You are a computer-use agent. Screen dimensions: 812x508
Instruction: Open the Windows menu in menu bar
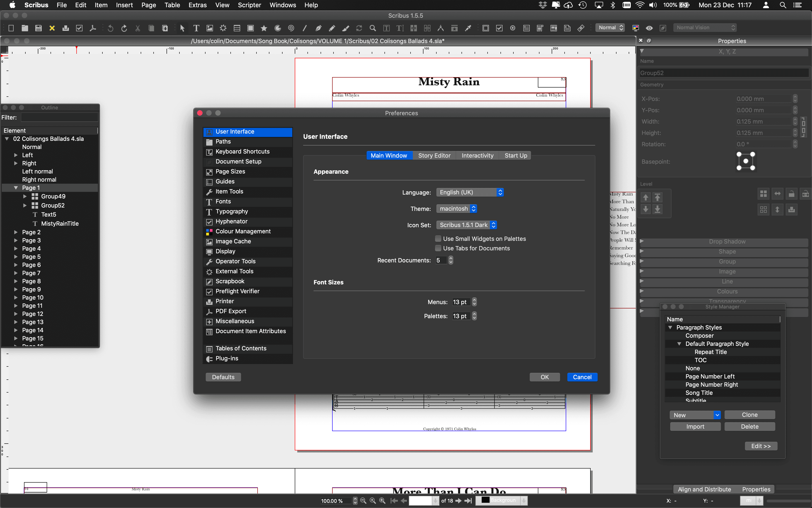[283, 5]
